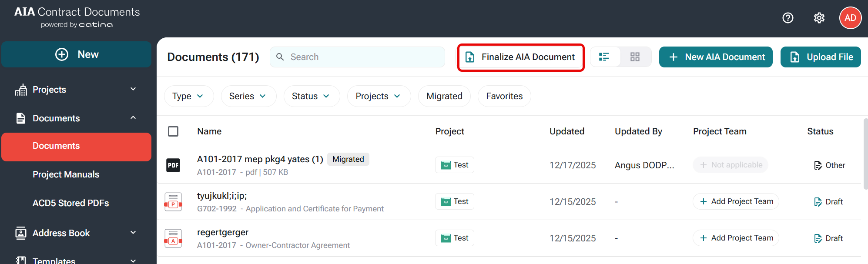Switch to list view layout

click(x=604, y=57)
